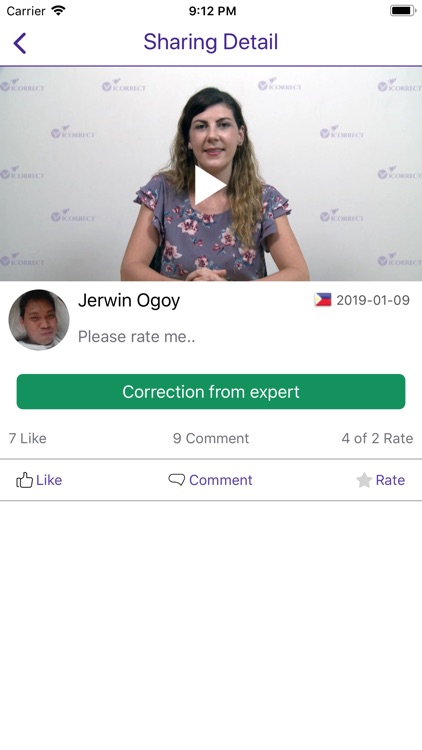The image size is (422, 750).
Task: Tap the Please rate me caption
Action: (136, 336)
